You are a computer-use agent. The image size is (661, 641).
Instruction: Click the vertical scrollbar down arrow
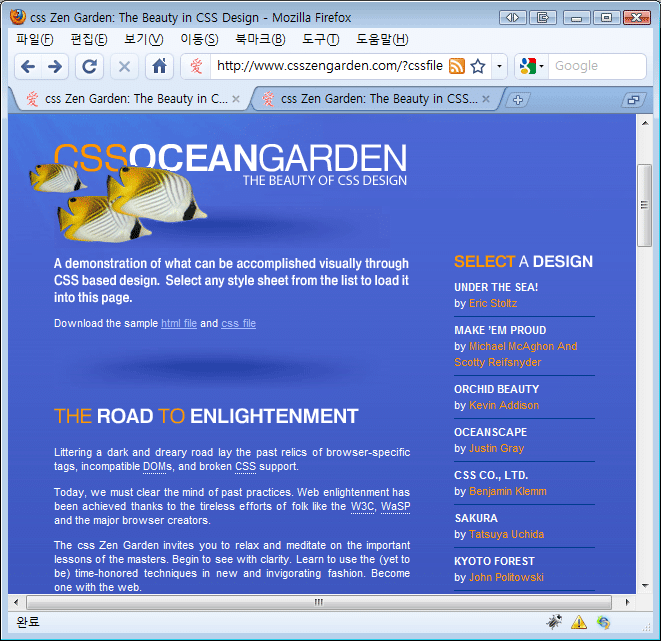[645, 585]
